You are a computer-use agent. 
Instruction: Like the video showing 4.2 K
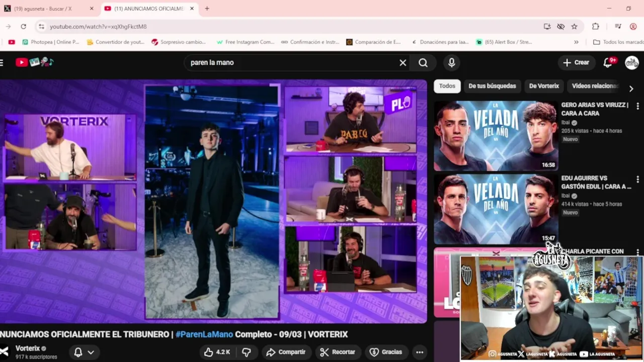click(217, 352)
